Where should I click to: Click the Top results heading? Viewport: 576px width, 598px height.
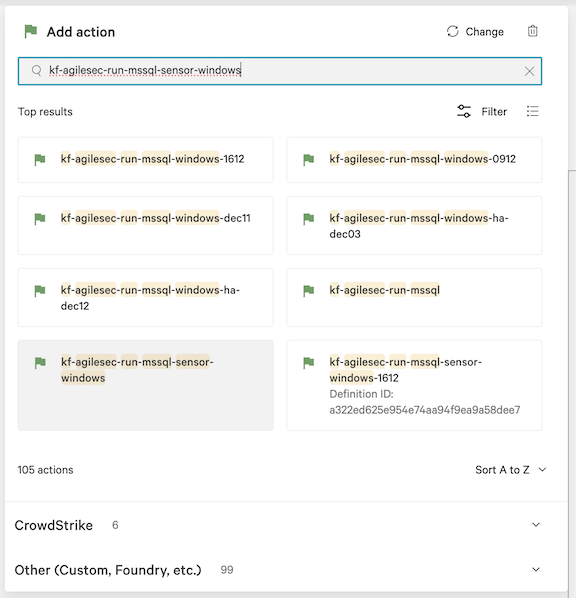pos(45,112)
